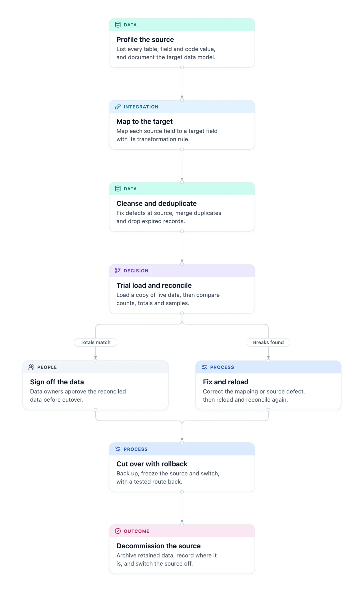Click the connector handle below Fix and reload
The image size is (364, 592).
pos(268,410)
